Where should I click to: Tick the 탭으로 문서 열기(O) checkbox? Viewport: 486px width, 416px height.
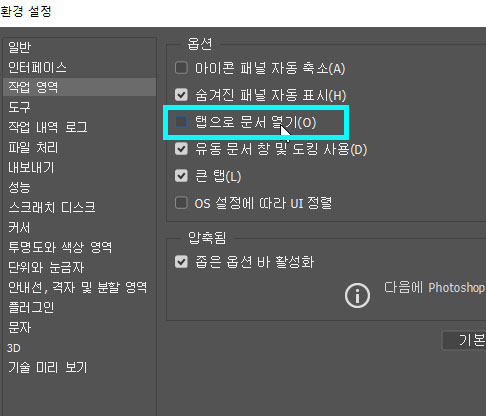181,122
